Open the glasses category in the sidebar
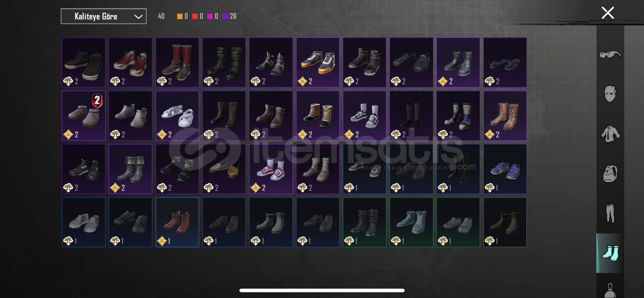The height and width of the screenshot is (298, 644). click(x=610, y=54)
